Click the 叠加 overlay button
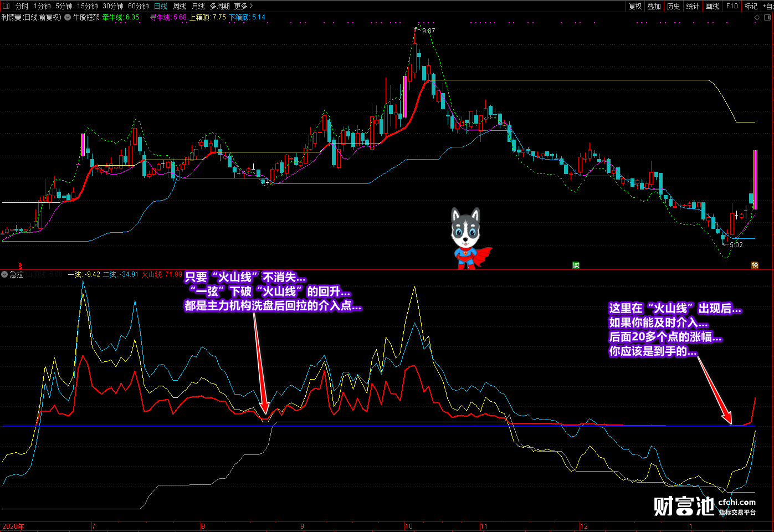Viewport: 774px width, 532px height. (654, 6)
